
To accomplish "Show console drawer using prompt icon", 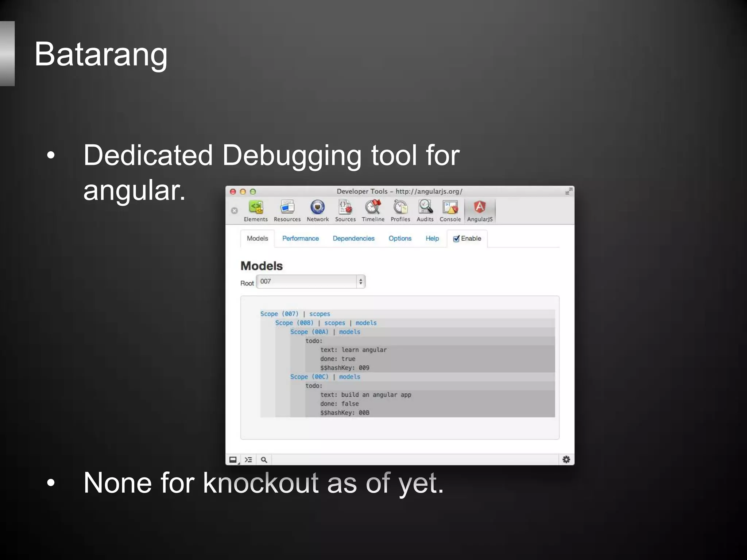I will click(x=248, y=460).
